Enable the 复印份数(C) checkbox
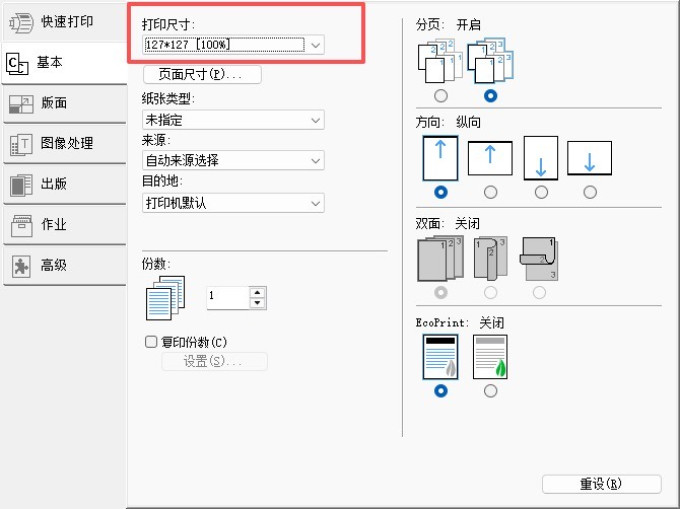 (x=151, y=342)
